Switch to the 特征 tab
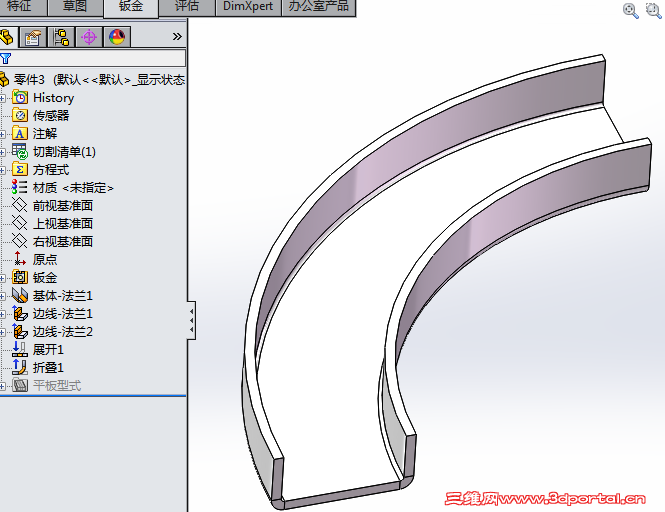Image resolution: width=665 pixels, height=512 pixels. [22, 7]
